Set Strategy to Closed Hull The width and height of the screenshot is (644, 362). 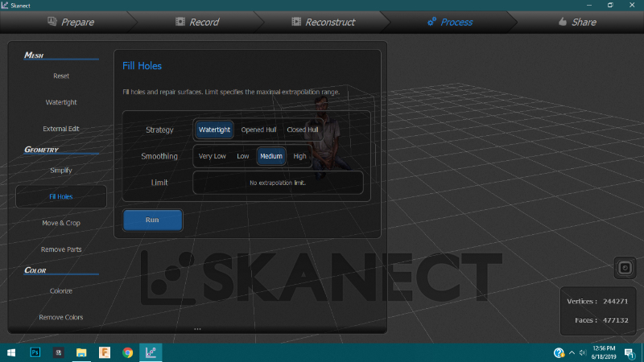tap(303, 130)
